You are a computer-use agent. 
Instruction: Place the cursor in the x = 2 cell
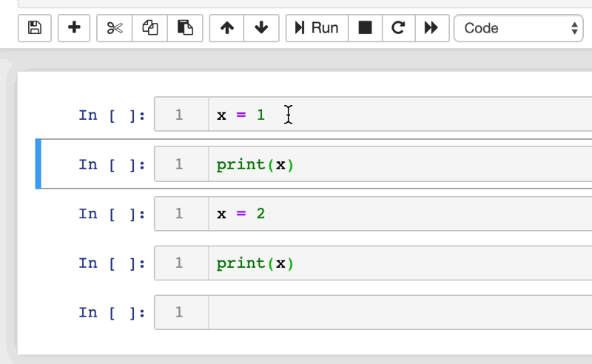pos(400,213)
